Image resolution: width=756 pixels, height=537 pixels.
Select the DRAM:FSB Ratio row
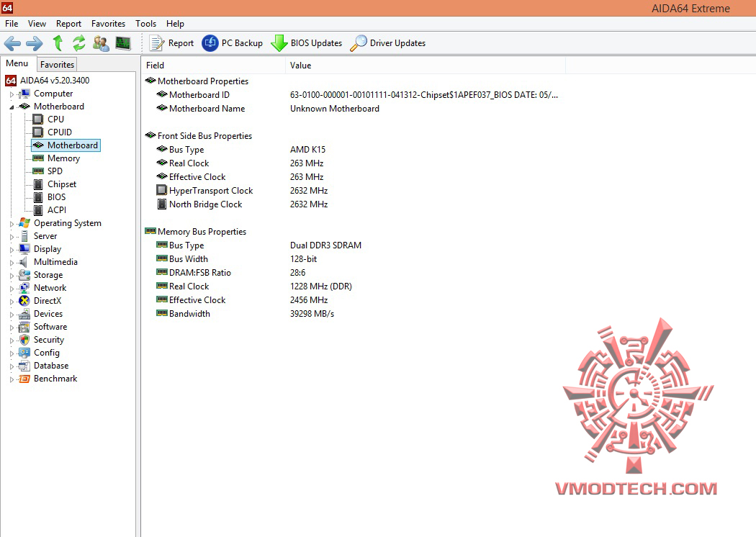pos(231,272)
